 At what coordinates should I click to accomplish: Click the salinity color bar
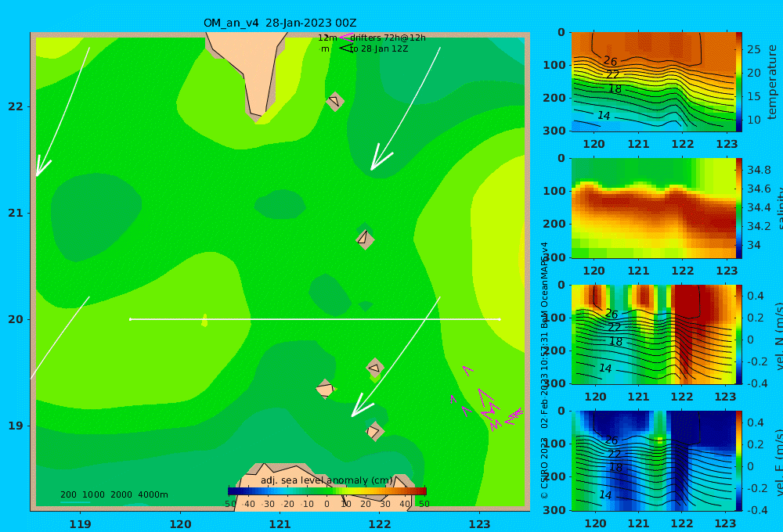pyautogui.click(x=738, y=208)
